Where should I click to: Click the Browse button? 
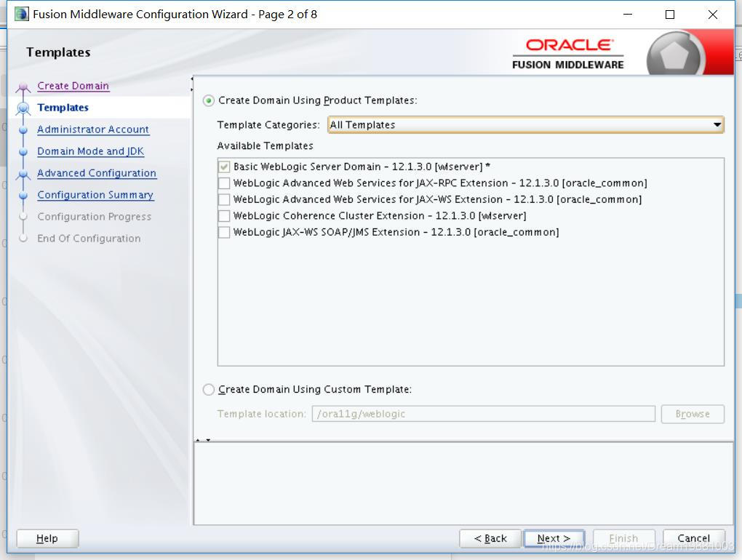(x=693, y=414)
